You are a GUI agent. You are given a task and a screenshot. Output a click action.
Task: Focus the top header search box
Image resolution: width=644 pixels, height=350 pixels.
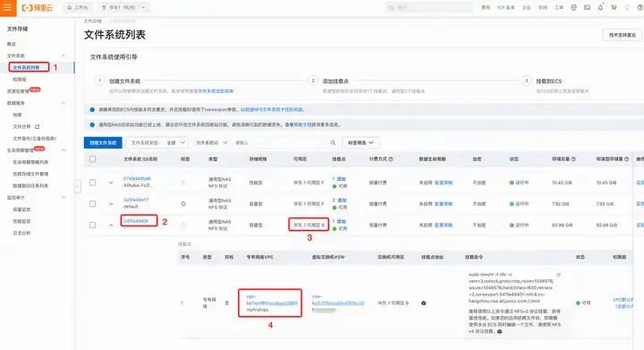[x=428, y=7]
